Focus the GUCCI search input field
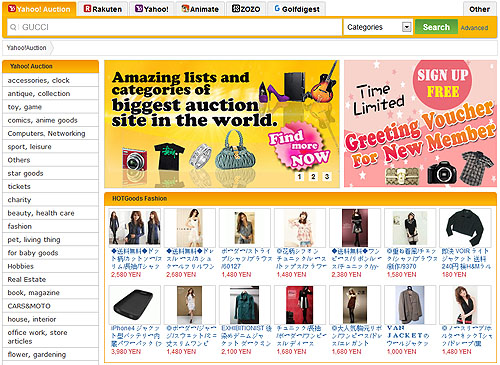Image resolution: width=500 pixels, height=365 pixels. click(175, 27)
